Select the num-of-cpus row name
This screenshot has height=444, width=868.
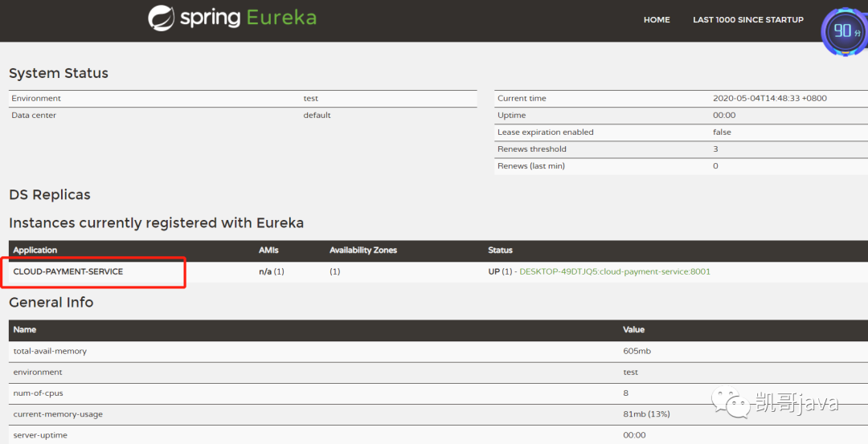click(x=39, y=393)
